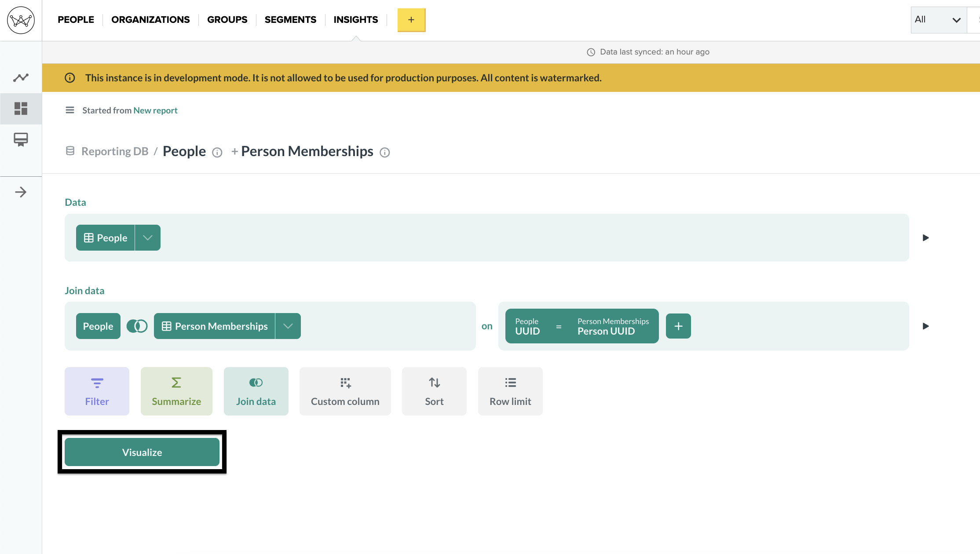Click the development mode info icon
Screen dimensions: 980x554
[x=70, y=78]
